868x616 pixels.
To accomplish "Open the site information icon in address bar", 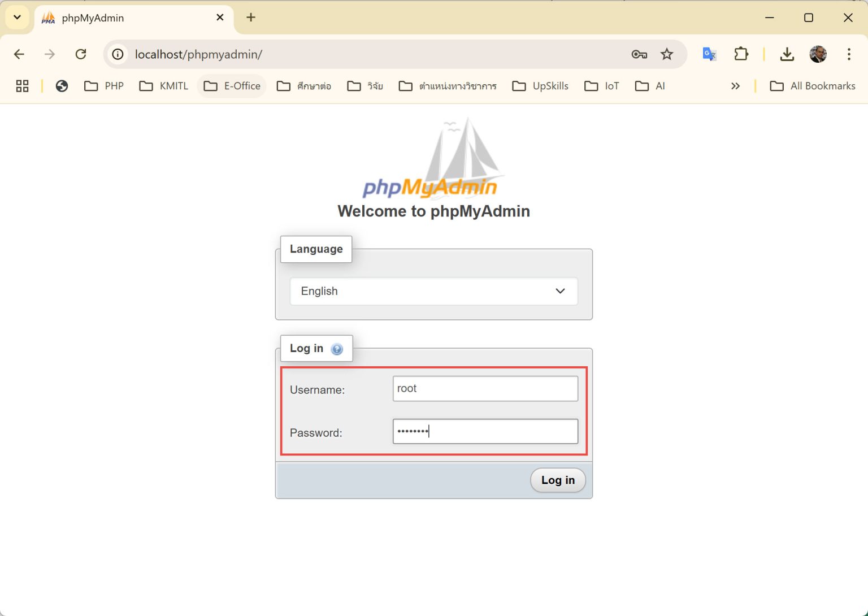I will pos(117,54).
